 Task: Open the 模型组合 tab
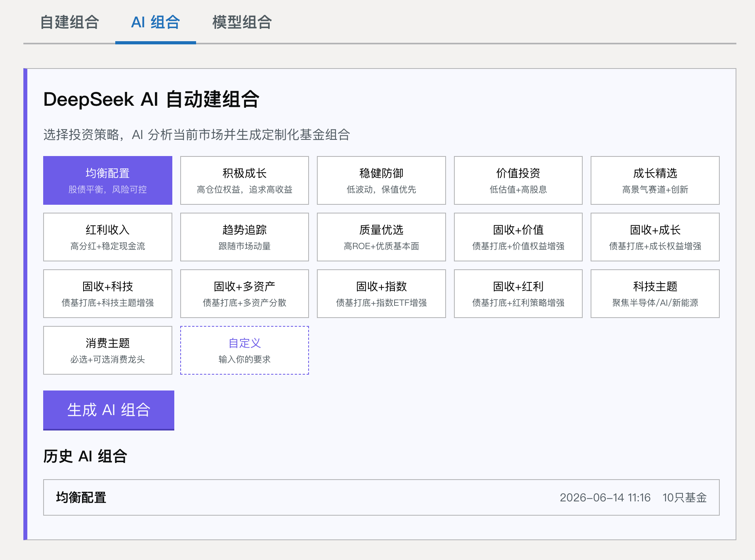(242, 22)
